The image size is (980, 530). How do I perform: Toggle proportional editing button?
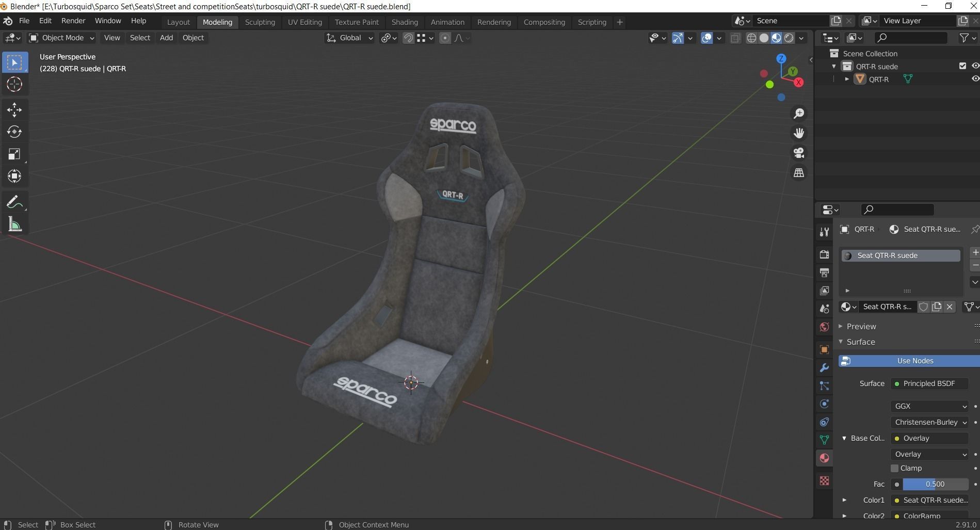point(445,38)
